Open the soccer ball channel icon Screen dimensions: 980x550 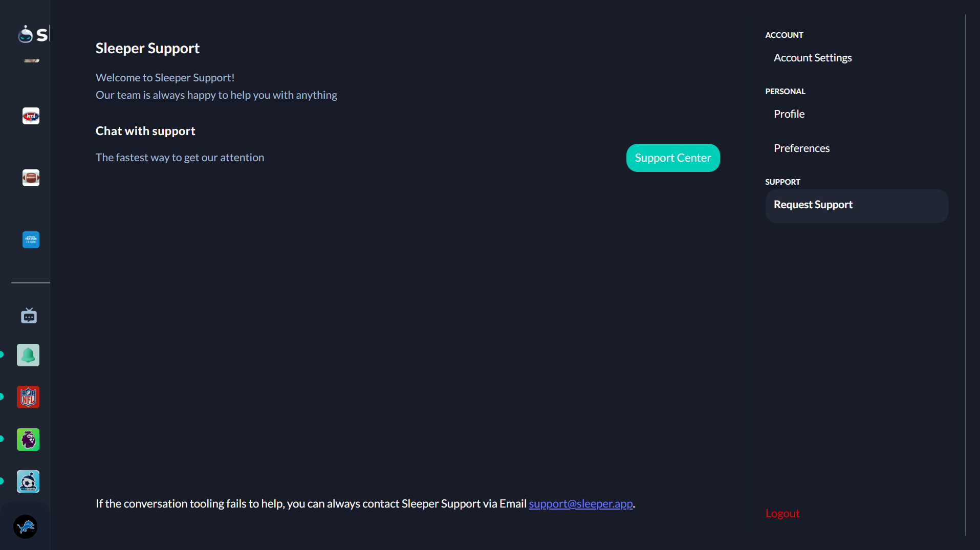coord(28,481)
